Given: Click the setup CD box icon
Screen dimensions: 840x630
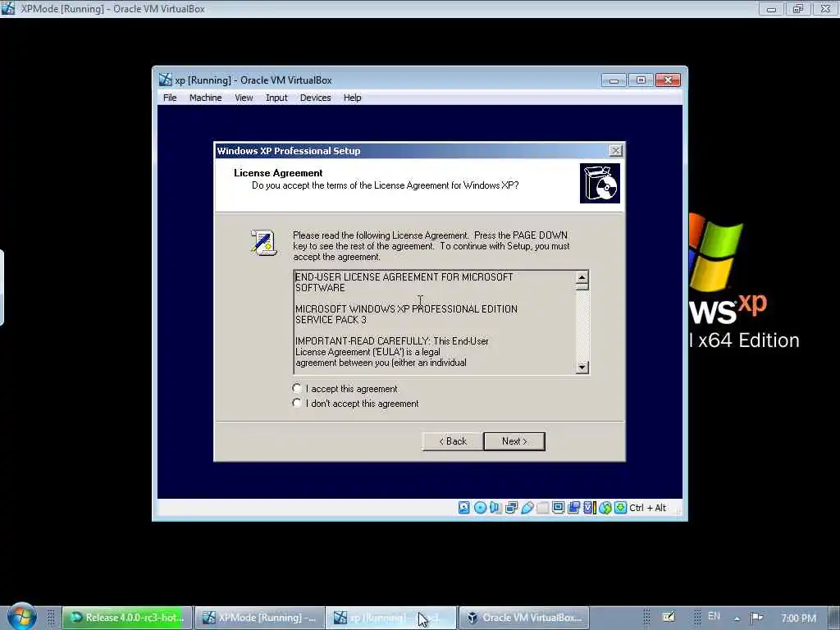Looking at the screenshot, I should (600, 183).
